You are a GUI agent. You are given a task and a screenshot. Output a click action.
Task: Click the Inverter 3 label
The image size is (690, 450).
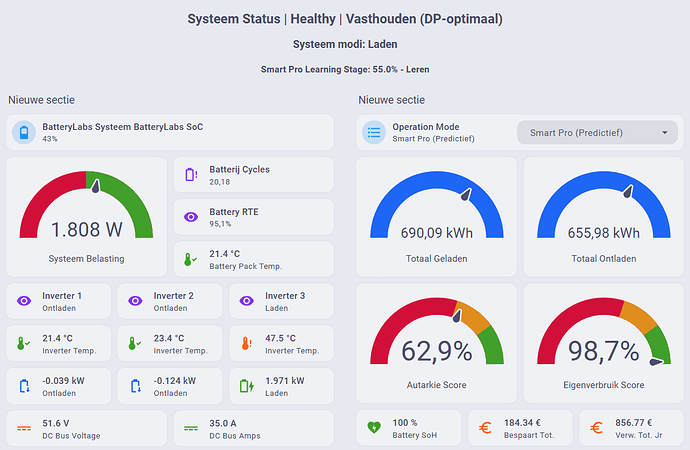tap(285, 296)
